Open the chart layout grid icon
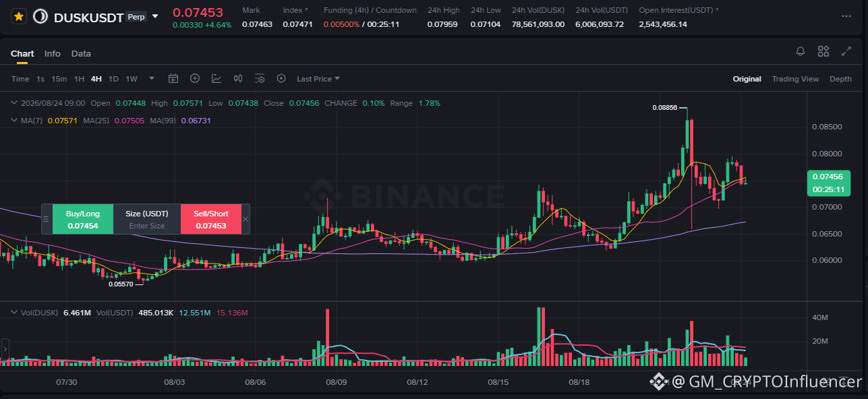The height and width of the screenshot is (399, 868). coord(823,51)
